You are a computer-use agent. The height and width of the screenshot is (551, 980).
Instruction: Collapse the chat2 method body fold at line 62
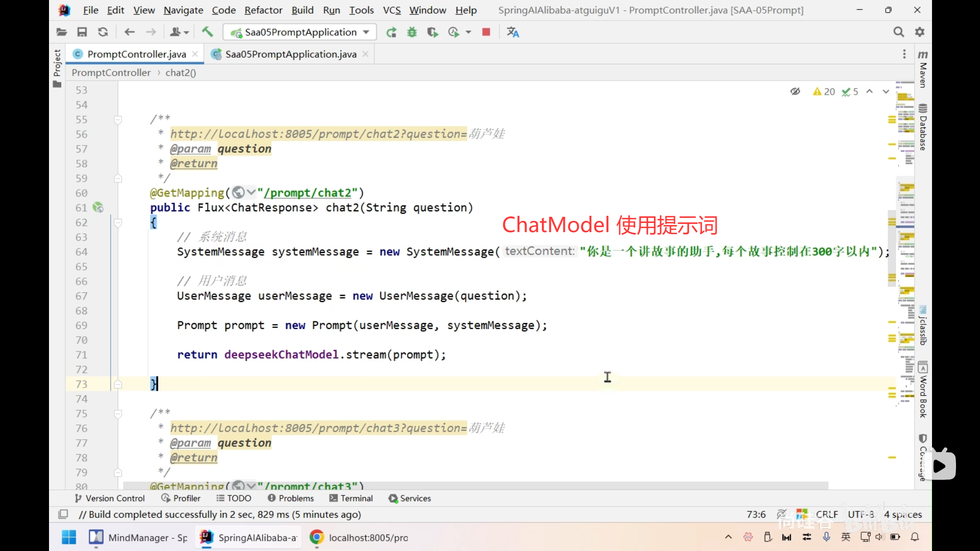coord(118,222)
